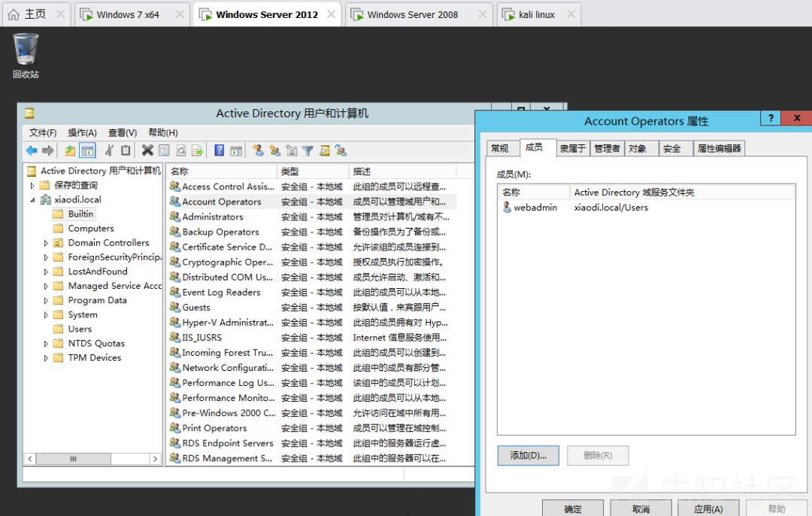
Task: Click the create new organizational unit icon
Action: pos(292,150)
